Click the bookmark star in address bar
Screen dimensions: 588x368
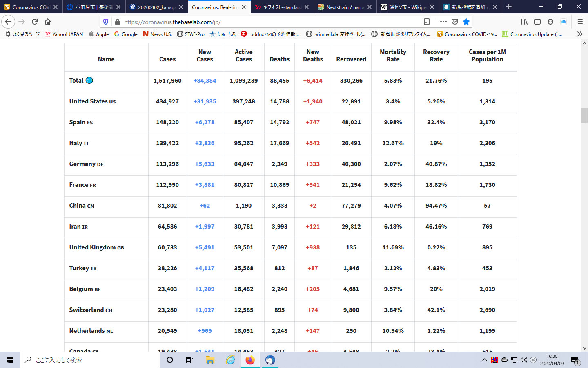click(x=466, y=22)
